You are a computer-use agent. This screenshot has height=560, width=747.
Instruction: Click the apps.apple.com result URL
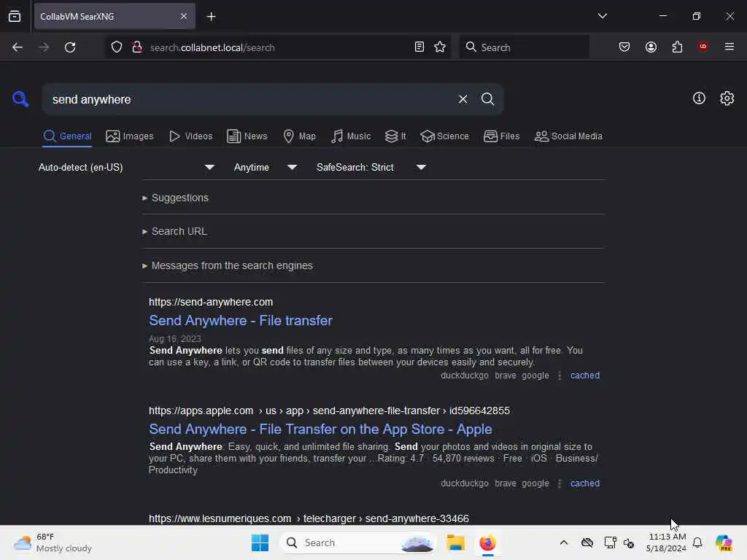tap(329, 411)
